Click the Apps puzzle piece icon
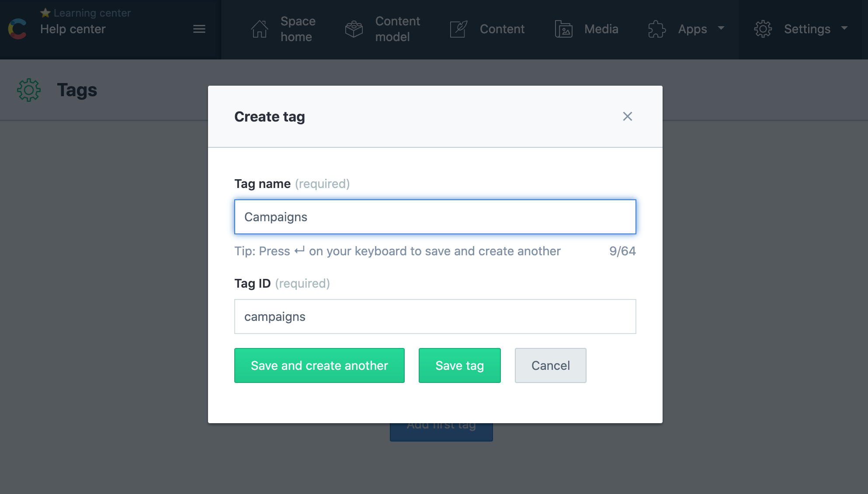Image resolution: width=868 pixels, height=494 pixels. click(x=656, y=29)
